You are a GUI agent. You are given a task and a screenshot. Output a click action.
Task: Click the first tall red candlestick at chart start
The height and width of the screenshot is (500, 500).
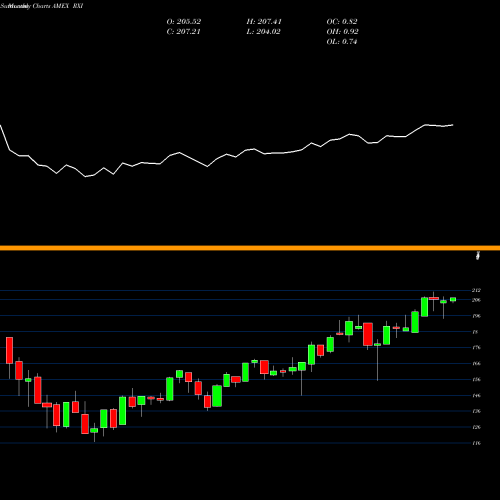(9, 350)
